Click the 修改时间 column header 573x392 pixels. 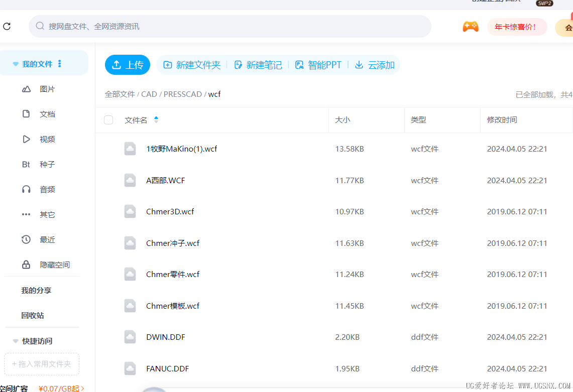(502, 120)
